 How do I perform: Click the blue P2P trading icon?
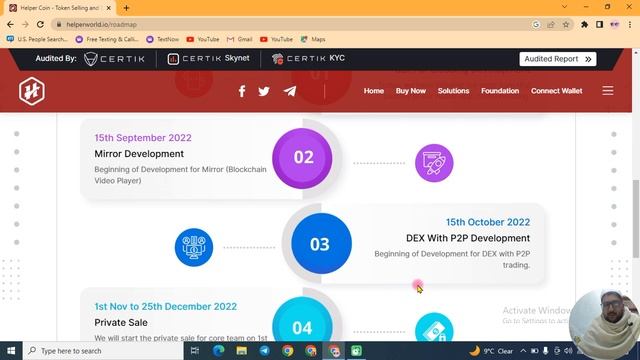pyautogui.click(x=194, y=247)
